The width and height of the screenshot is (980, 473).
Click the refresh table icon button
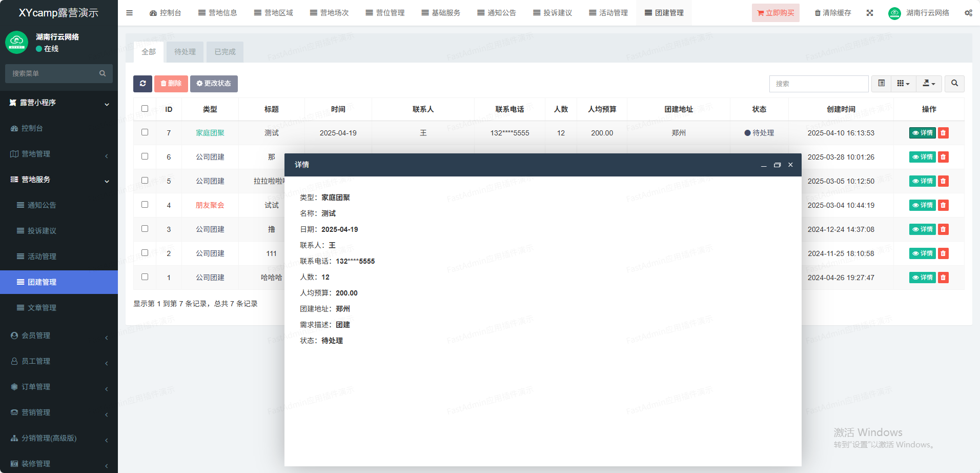[x=142, y=84]
